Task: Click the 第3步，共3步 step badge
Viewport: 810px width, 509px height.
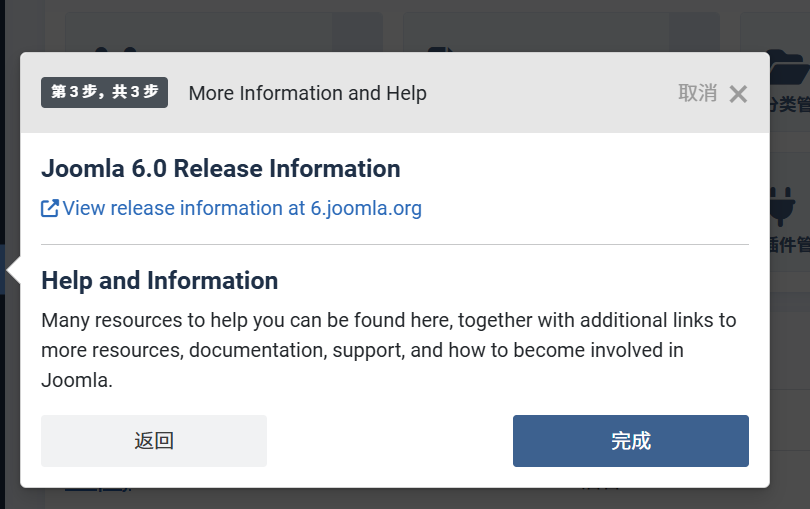Action: click(x=104, y=93)
